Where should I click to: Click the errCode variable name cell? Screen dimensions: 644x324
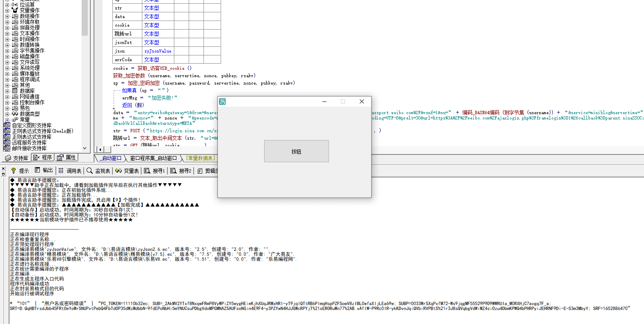[x=128, y=60]
